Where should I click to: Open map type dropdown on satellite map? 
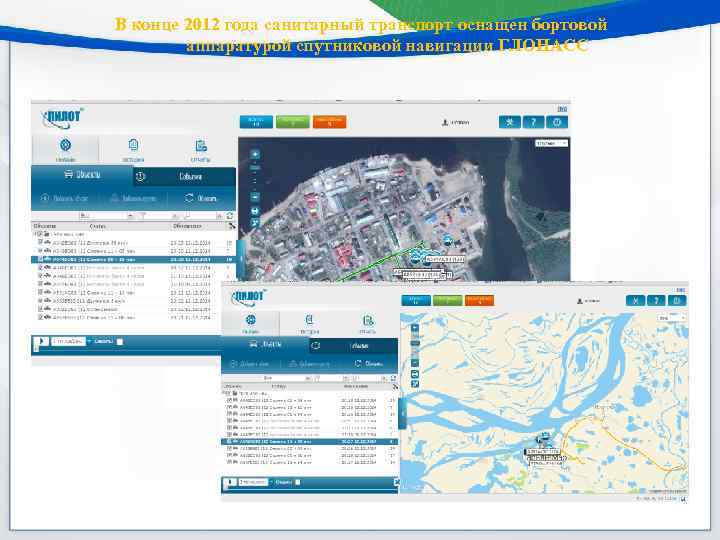click(551, 143)
